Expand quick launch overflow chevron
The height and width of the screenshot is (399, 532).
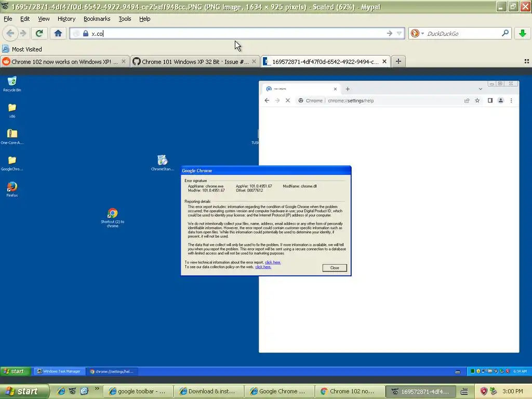point(97,389)
